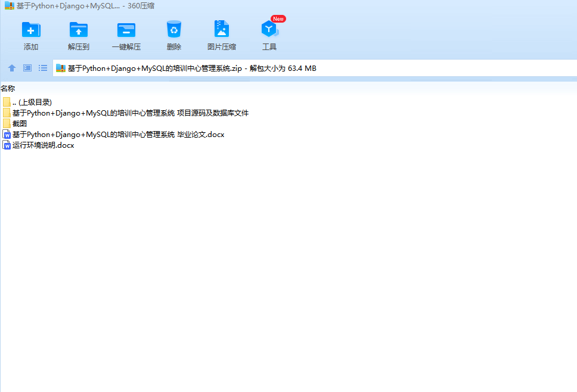Select the 项目源码及数据库文件 folder
Viewport: 577px width, 392px height.
point(126,113)
